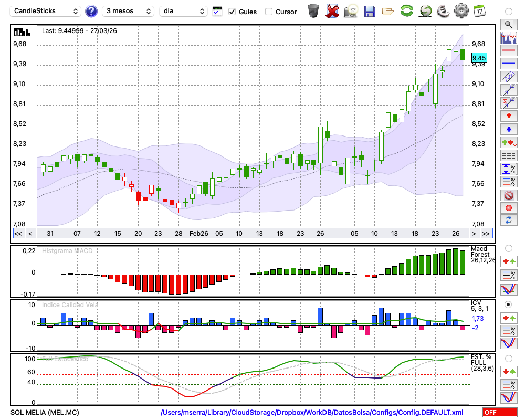Save using the blue floppy disk icon
The width and height of the screenshot is (525, 420).
click(370, 11)
